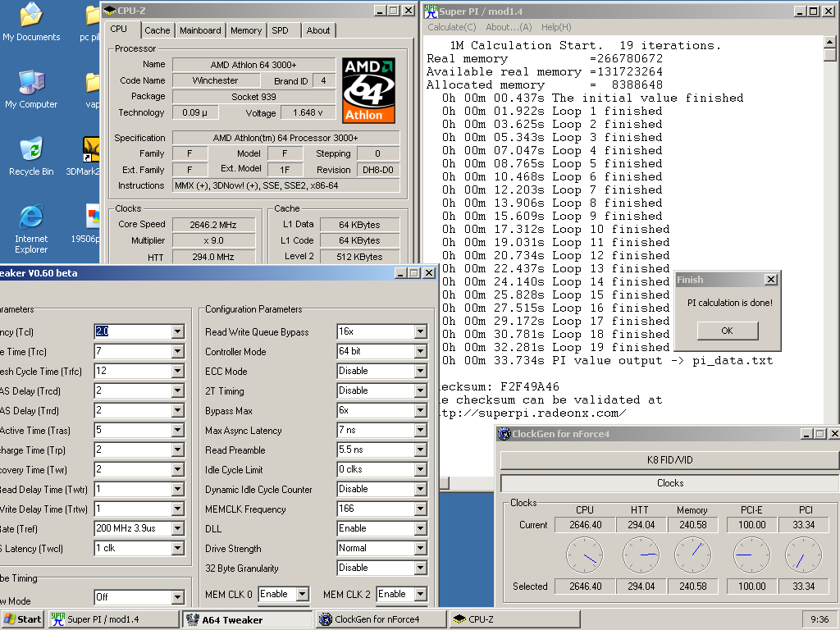Expand the Tref rate dropdown
This screenshot has width=840, height=630.
pos(178,529)
